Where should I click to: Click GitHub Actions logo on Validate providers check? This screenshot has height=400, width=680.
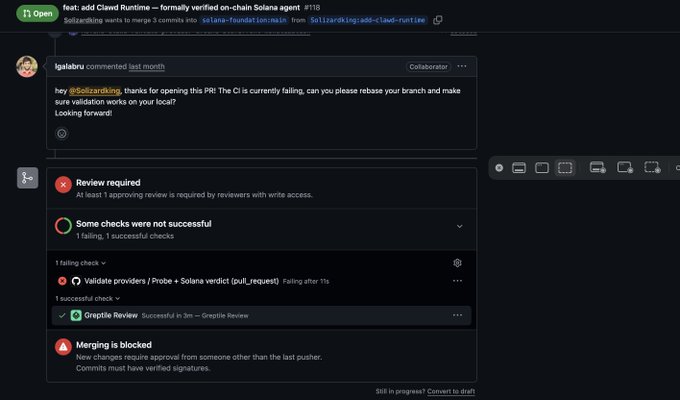pyautogui.click(x=76, y=281)
